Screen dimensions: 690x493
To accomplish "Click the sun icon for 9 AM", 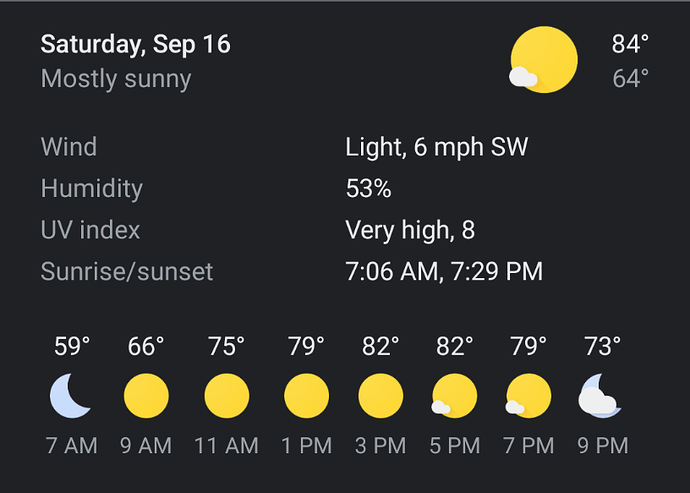I will 146,396.
